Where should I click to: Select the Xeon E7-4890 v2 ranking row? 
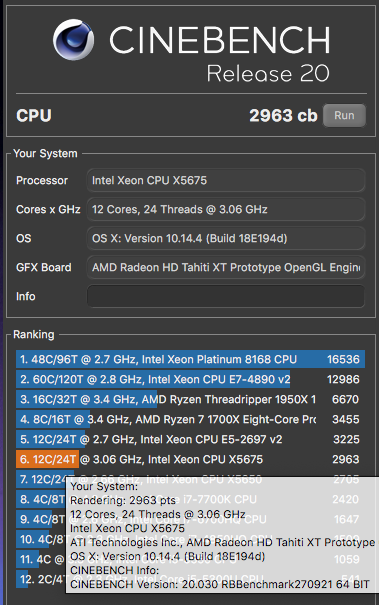click(190, 379)
